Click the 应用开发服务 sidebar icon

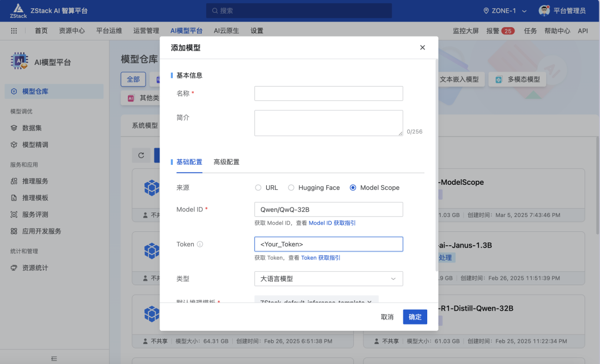pos(14,231)
